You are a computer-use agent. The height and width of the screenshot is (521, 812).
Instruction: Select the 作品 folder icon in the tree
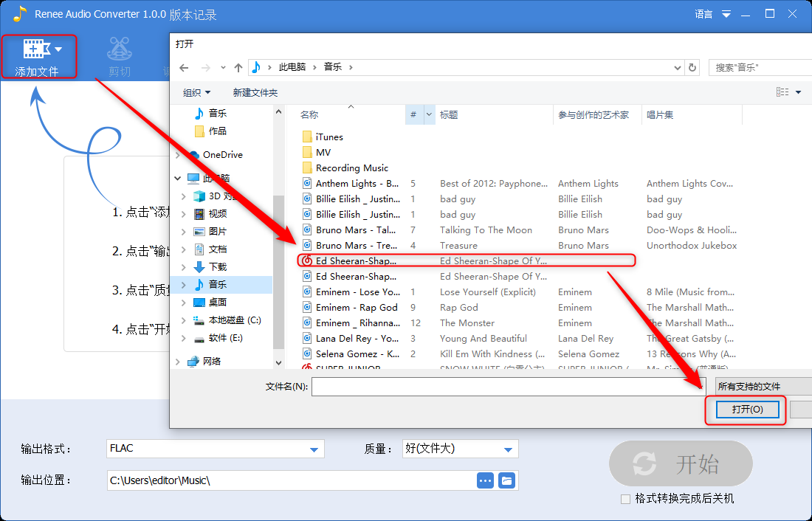[199, 131]
